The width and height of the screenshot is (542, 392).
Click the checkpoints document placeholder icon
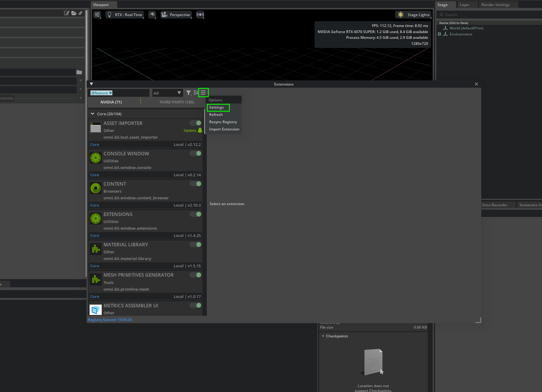tap(373, 362)
